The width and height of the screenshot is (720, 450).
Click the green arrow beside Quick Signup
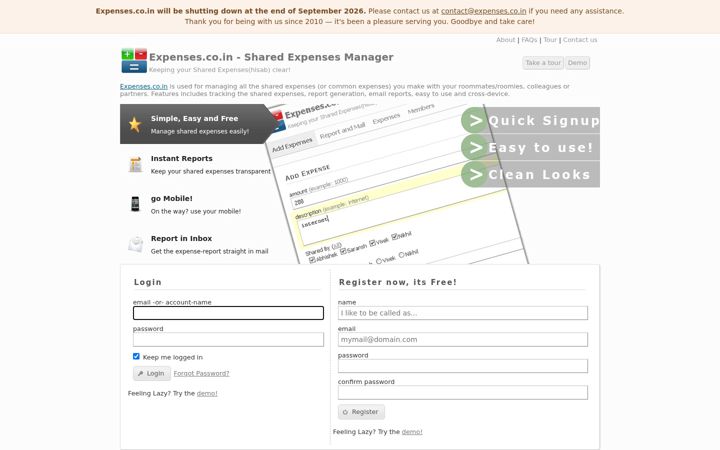click(474, 120)
